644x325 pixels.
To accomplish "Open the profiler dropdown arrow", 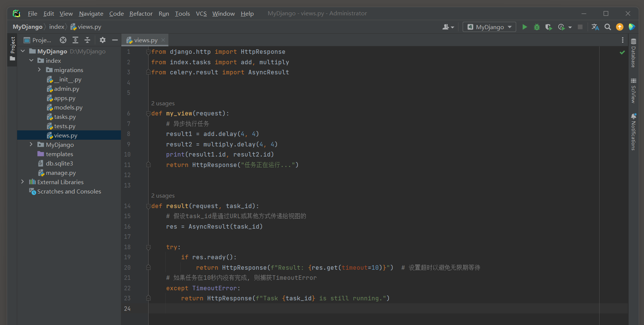I will point(570,27).
